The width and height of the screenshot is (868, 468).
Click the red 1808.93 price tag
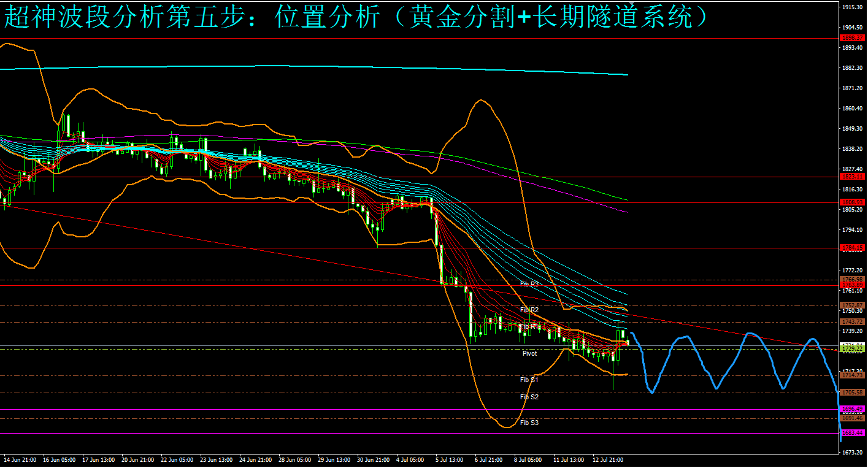point(852,202)
